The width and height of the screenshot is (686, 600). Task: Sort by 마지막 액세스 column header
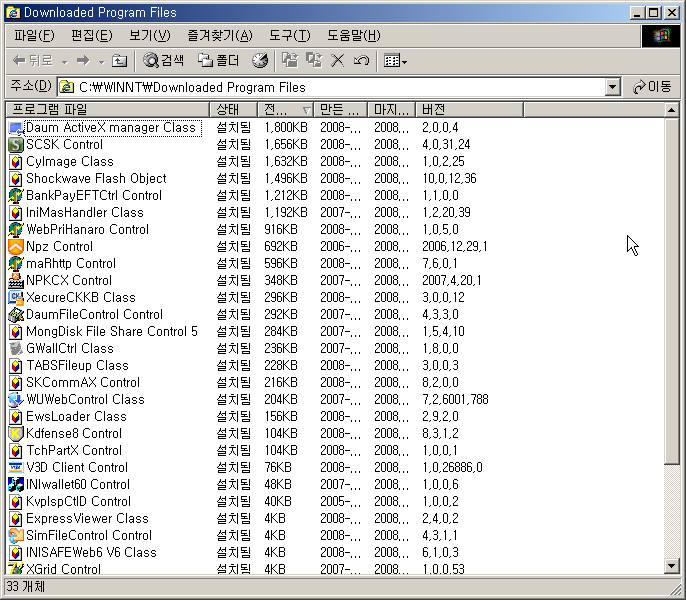(x=392, y=109)
